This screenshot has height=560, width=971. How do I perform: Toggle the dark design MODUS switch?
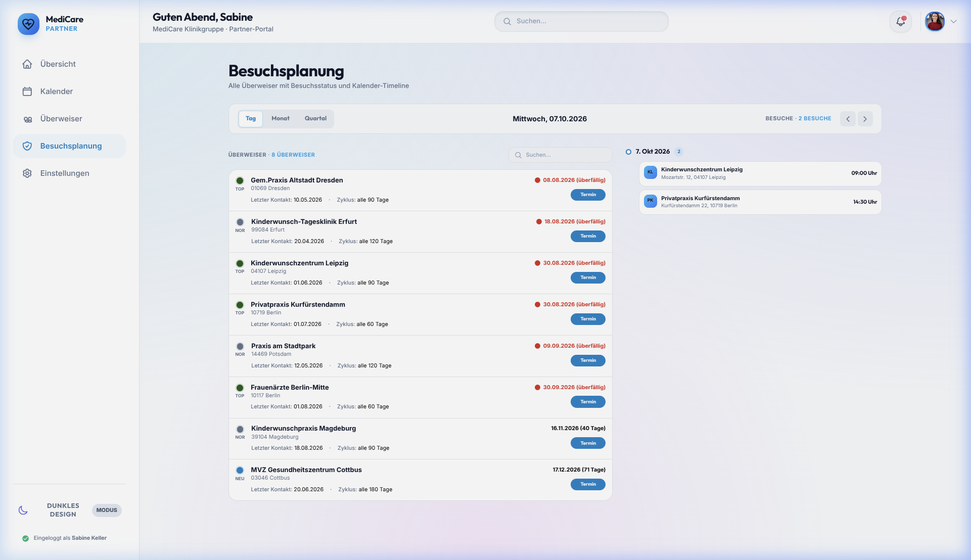click(107, 510)
